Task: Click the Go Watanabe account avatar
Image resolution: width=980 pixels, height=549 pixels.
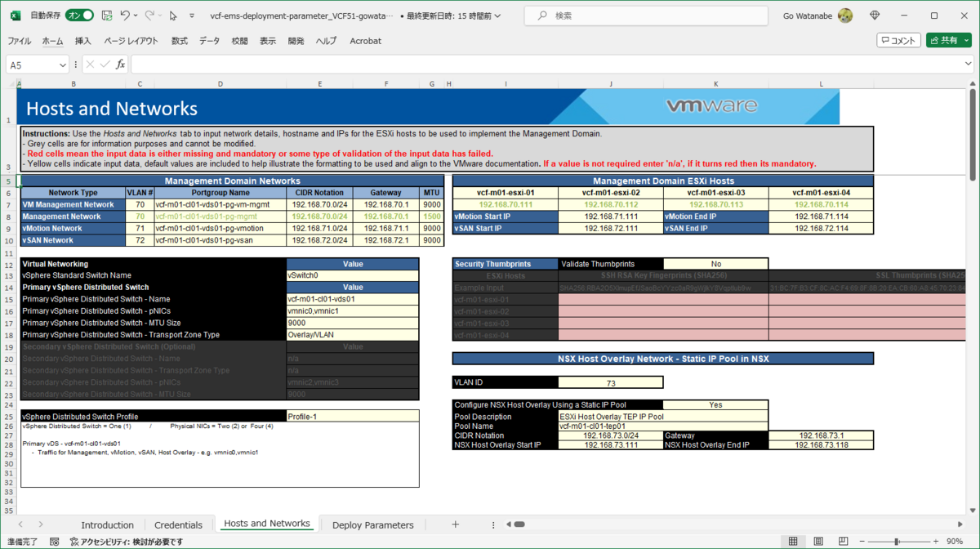Action: (x=845, y=16)
